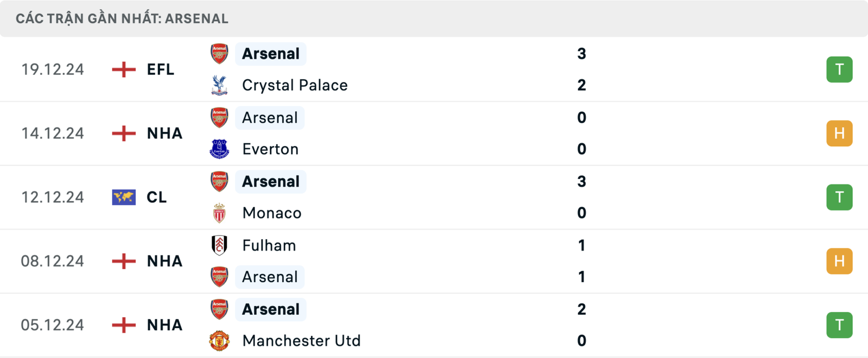
Task: Click green T badge for Monaco match
Action: 839,197
